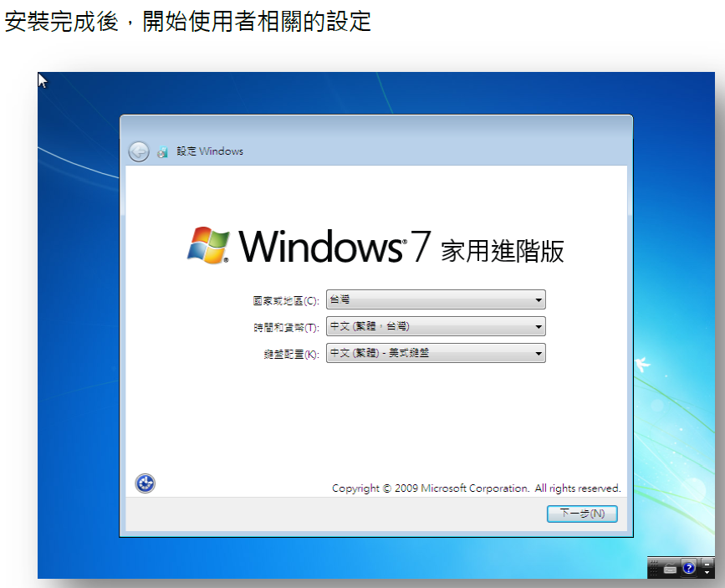Open the language bar help icon
Screen dimensions: 725x588
(689, 568)
